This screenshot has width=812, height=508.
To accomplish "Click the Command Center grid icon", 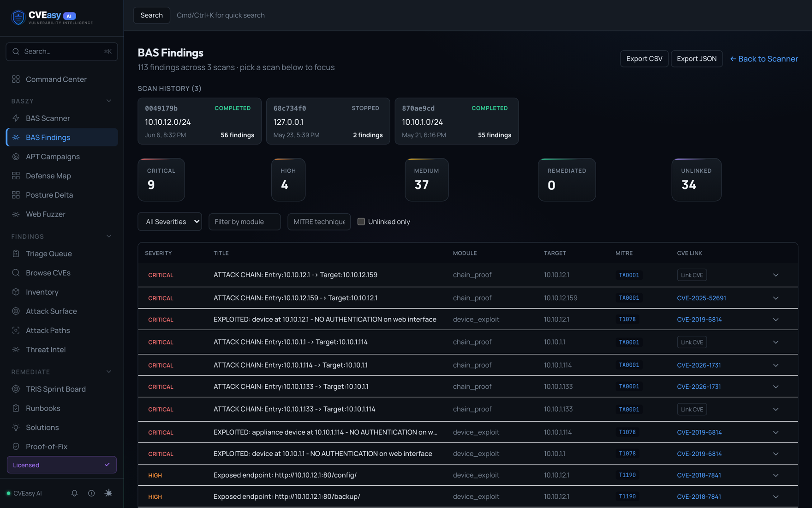I will click(x=16, y=79).
